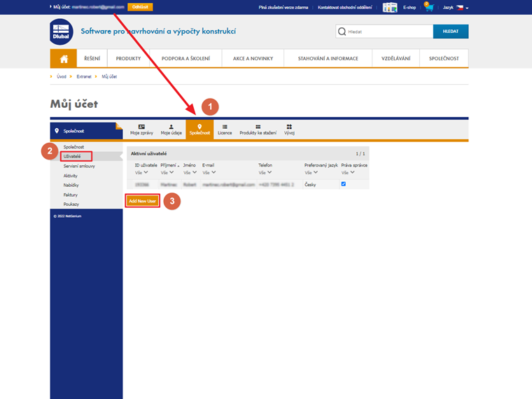The width and height of the screenshot is (532, 399).
Task: Select Faktury in the sidebar
Action: [70, 195]
